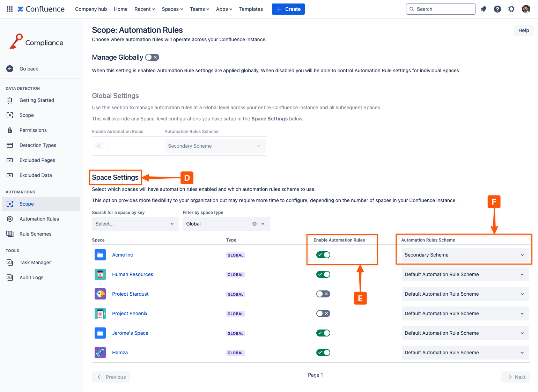Open the Jerome's Space link

tap(130, 333)
